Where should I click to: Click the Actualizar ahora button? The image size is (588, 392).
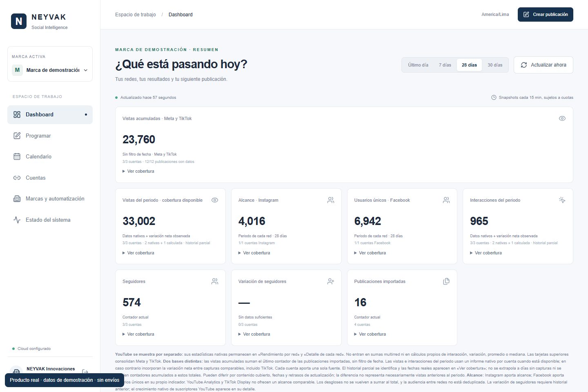coord(543,65)
